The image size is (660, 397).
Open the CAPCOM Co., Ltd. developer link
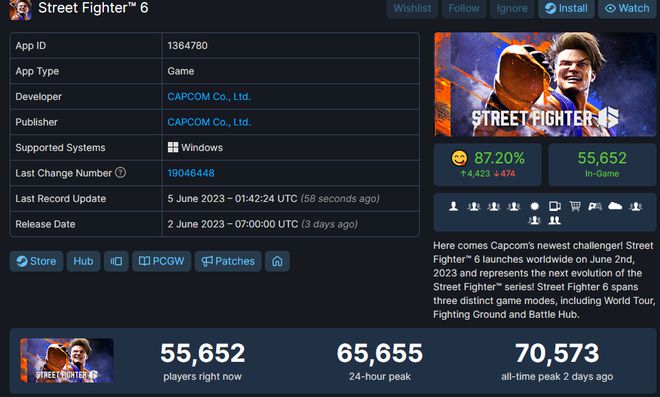point(209,96)
